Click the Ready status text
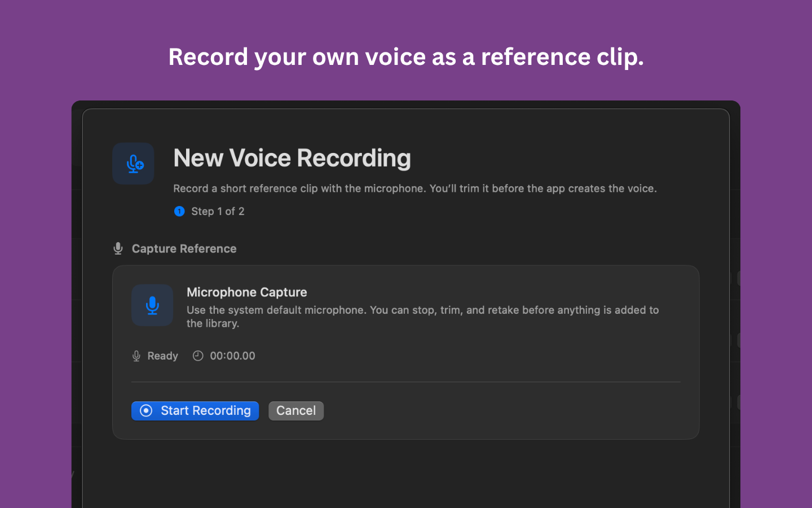The image size is (812, 508). [162, 356]
